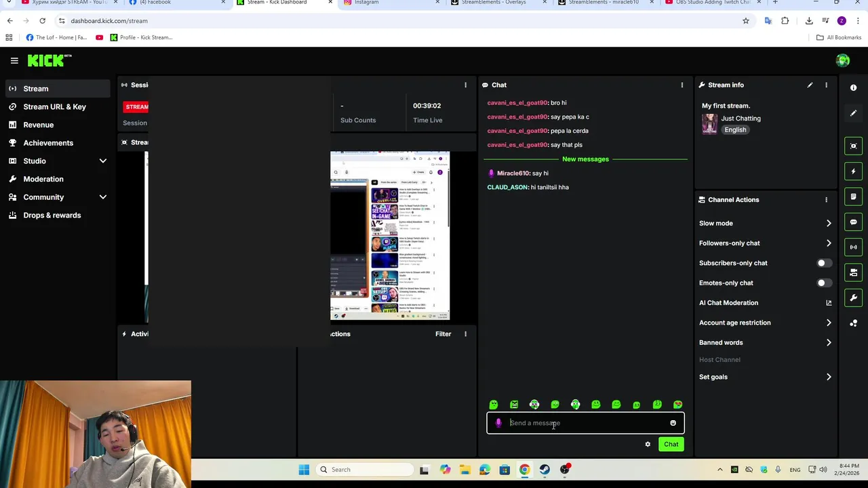Click the wrench icon in right toolbar

click(853, 298)
